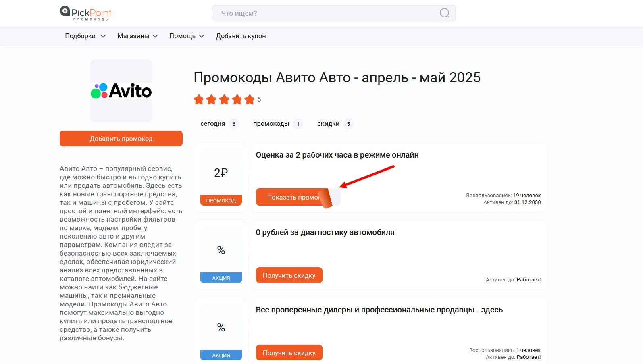Image resolution: width=643 pixels, height=364 pixels.
Task: Rate with the fifth star
Action: 250,99
